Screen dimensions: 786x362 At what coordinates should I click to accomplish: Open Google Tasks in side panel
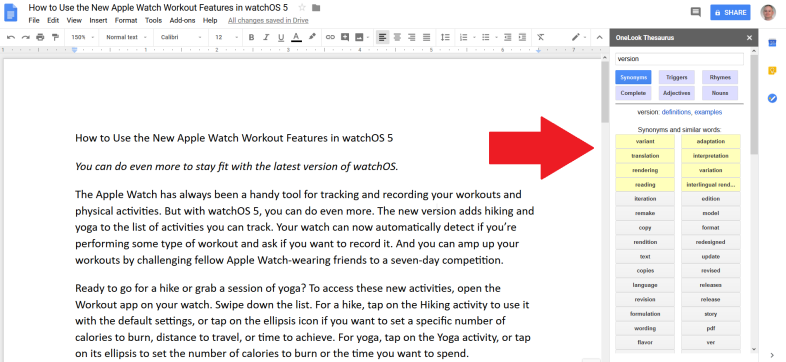click(x=772, y=98)
